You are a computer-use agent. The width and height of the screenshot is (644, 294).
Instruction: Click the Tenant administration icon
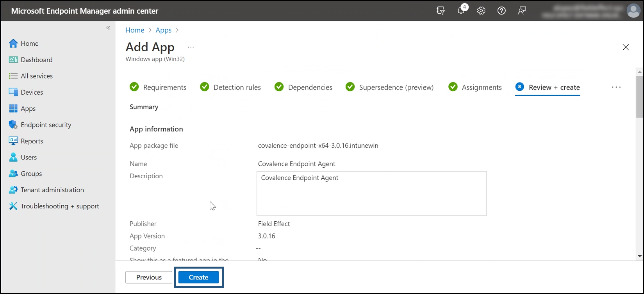(13, 190)
